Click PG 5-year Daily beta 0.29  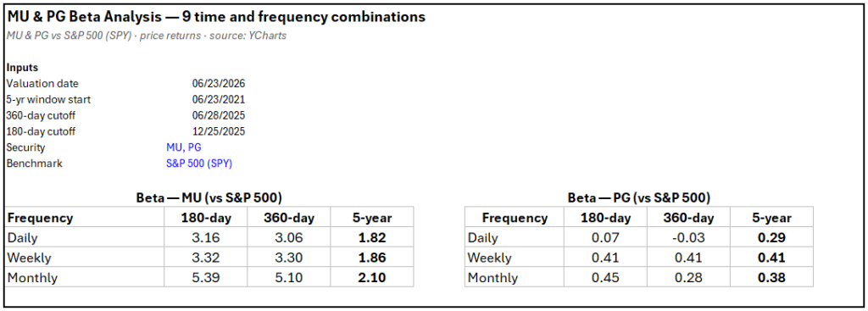[x=771, y=238]
